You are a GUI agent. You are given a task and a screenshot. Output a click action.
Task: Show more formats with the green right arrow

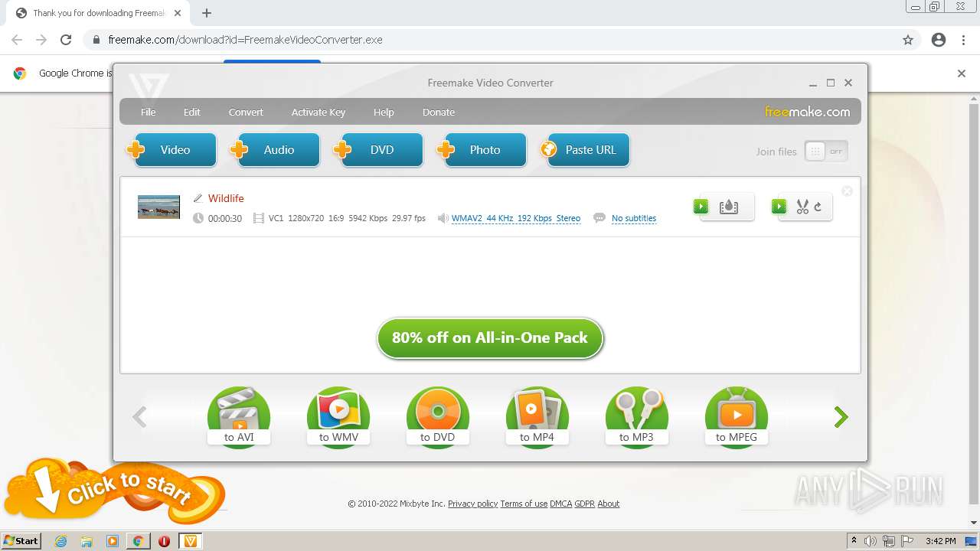click(x=841, y=417)
